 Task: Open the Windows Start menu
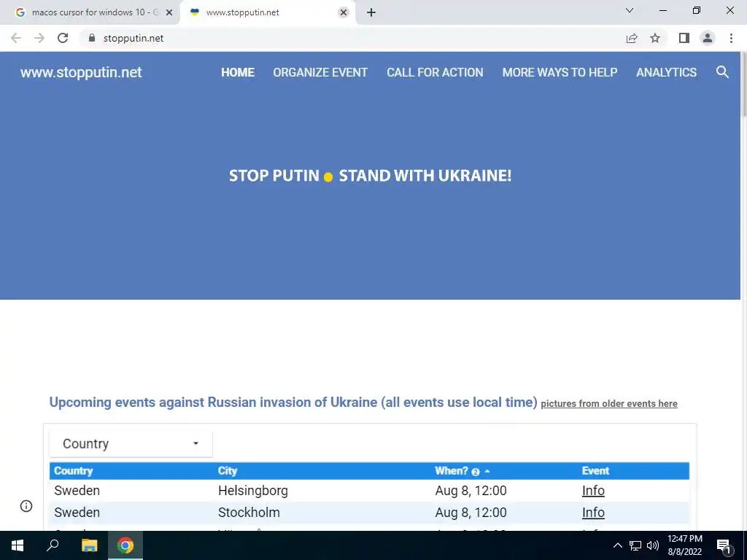pyautogui.click(x=18, y=545)
